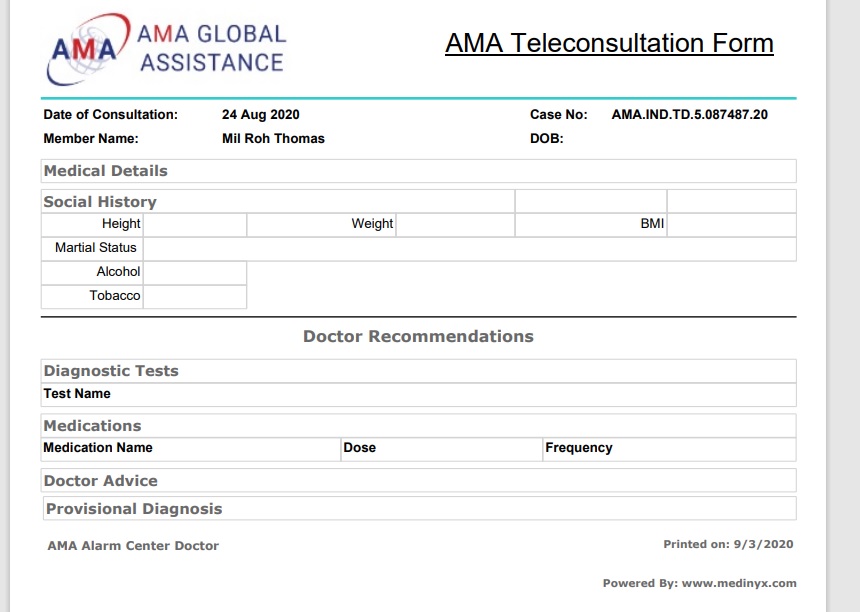
Task: Select the Weight value field
Action: [455, 225]
